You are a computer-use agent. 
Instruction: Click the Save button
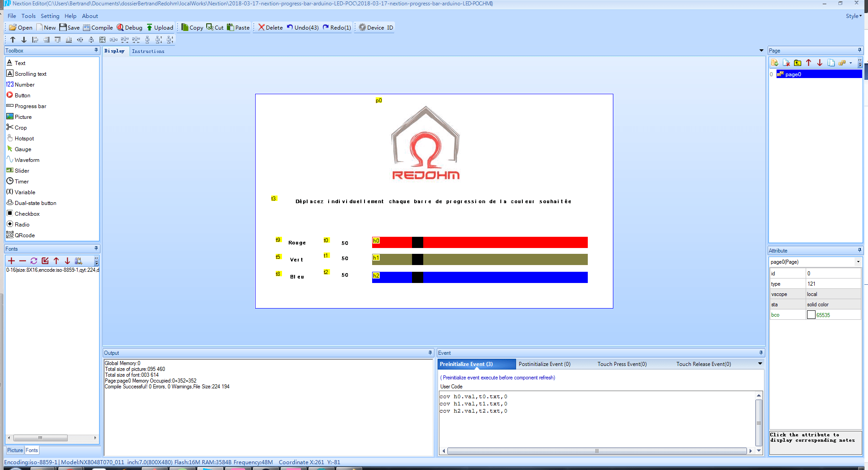click(x=69, y=27)
